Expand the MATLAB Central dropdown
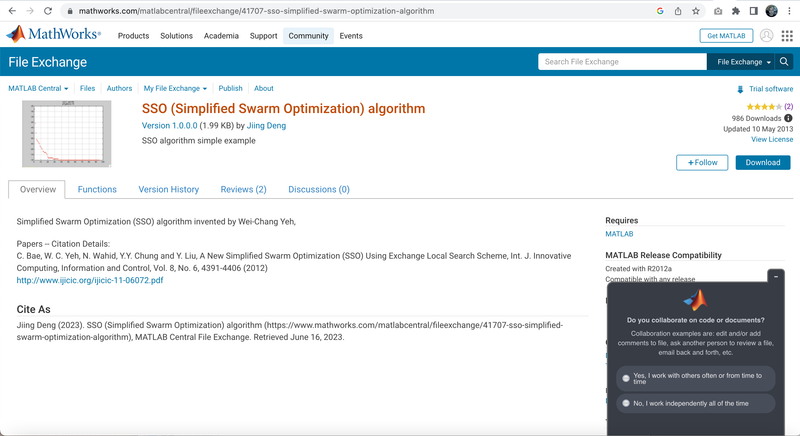Image resolution: width=800 pixels, height=436 pixels. click(x=38, y=88)
